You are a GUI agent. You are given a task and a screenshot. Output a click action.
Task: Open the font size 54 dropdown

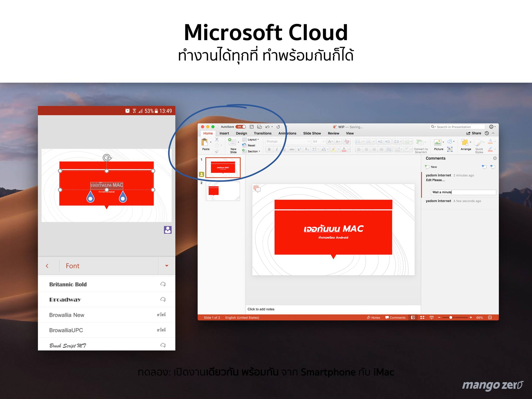point(324,141)
